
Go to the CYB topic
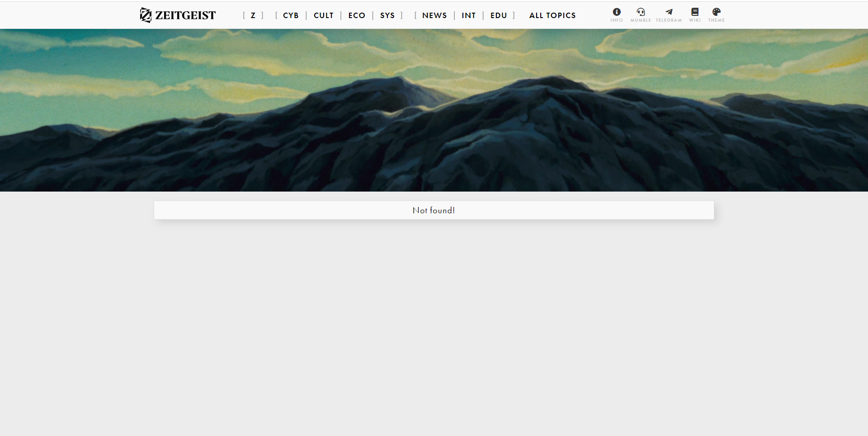291,15
